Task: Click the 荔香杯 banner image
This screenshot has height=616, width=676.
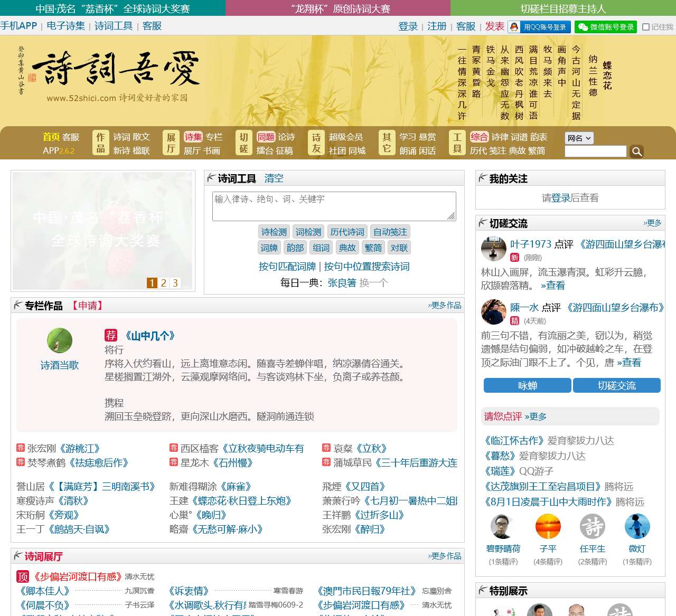Action: click(102, 231)
